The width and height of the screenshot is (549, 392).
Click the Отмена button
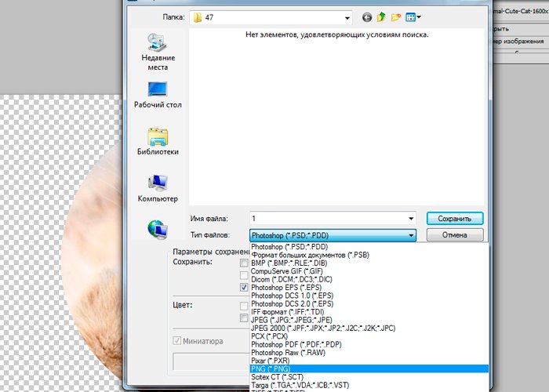click(455, 234)
